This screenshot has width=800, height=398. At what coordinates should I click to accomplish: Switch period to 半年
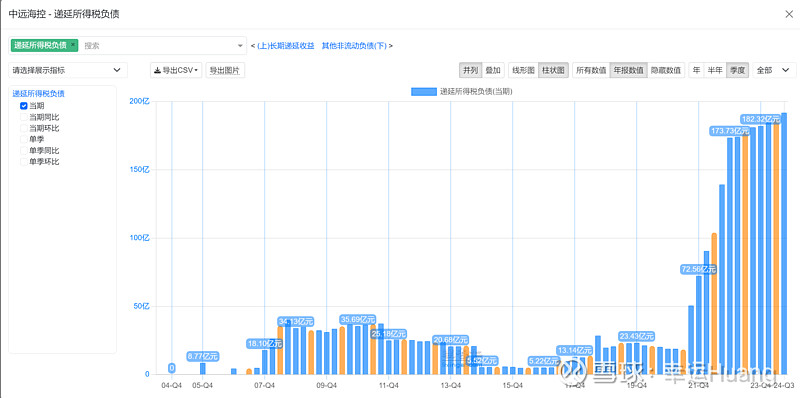(x=715, y=70)
